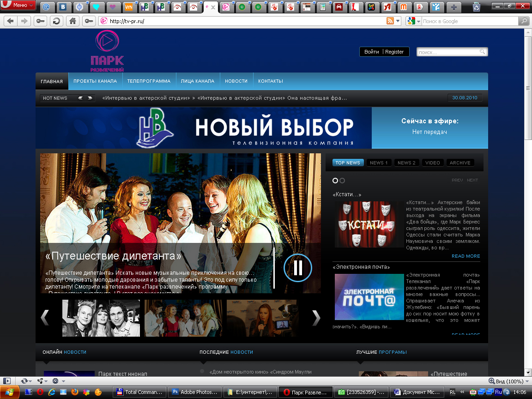Open the Opera Меню dropdown
Image resolution: width=532 pixels, height=399 pixels.
[18, 6]
